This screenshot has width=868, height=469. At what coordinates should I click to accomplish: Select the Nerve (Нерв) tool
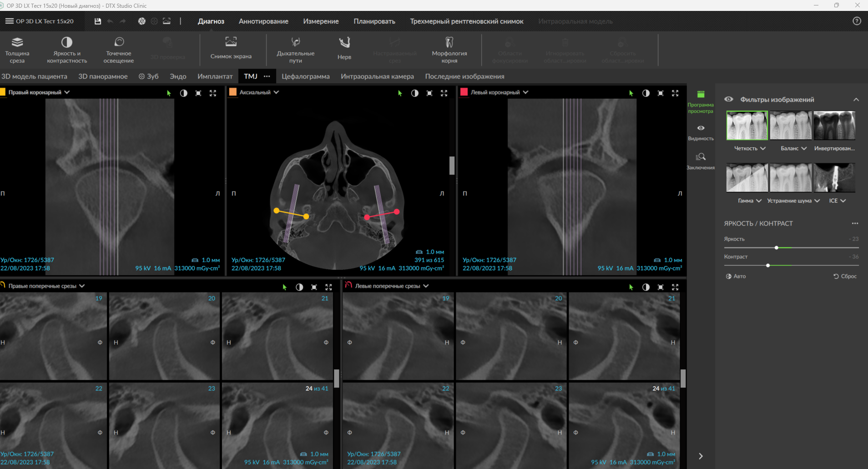point(344,48)
